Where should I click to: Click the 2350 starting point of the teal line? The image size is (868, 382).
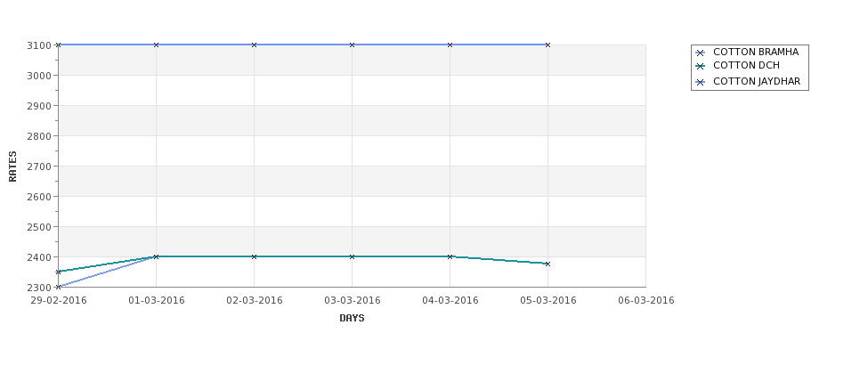[x=58, y=272]
